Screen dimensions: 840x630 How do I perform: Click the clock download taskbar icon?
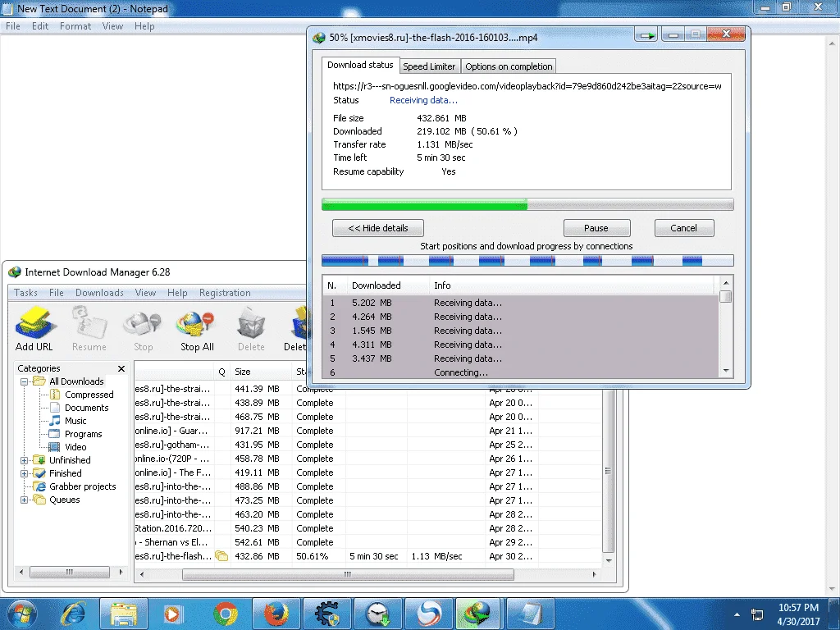pos(377,614)
